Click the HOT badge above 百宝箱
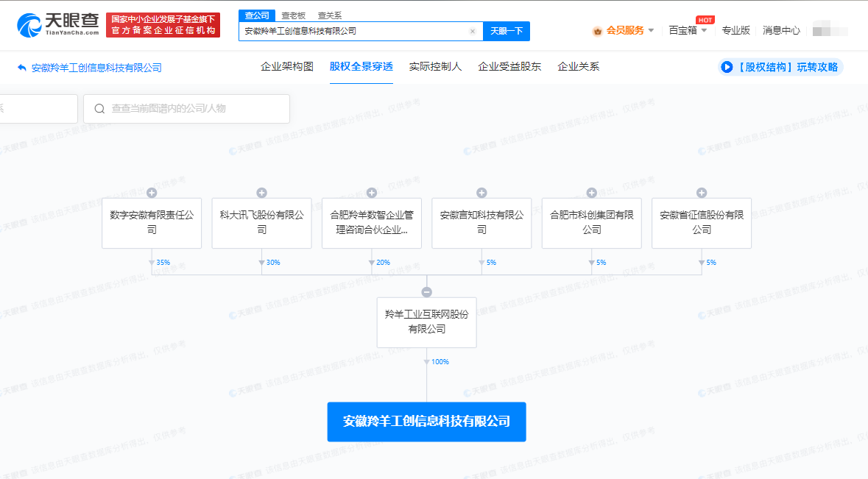Screen dimensions: 868x479 click(x=705, y=20)
